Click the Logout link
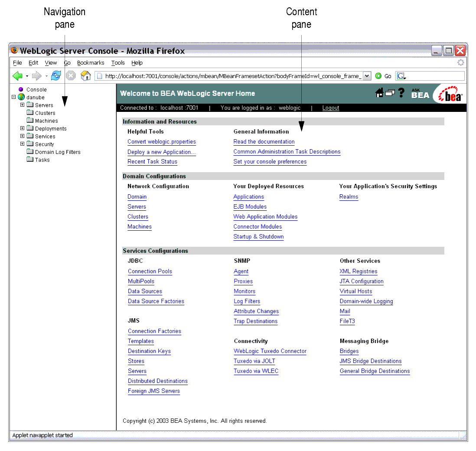Viewport: 476px width, 451px height. tap(331, 108)
